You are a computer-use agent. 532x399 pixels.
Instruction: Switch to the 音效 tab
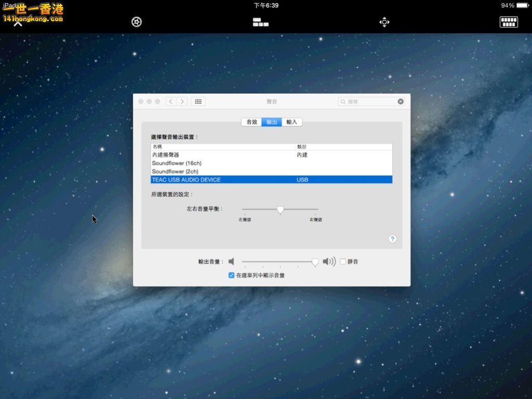click(x=251, y=122)
